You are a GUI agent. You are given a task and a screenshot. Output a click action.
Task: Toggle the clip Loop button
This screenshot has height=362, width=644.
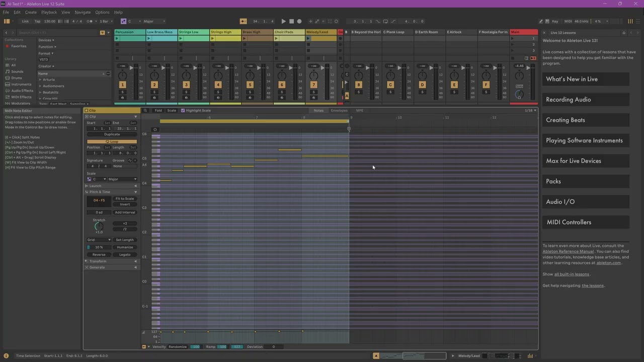coord(112,142)
